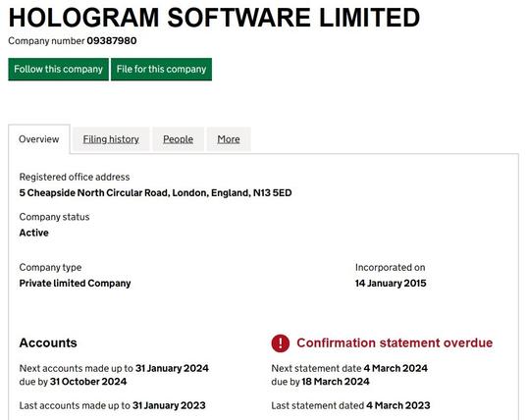Click the registered address 5 Cheapside North Circular Road
This screenshot has height=420, width=527.
pyautogui.click(x=155, y=193)
